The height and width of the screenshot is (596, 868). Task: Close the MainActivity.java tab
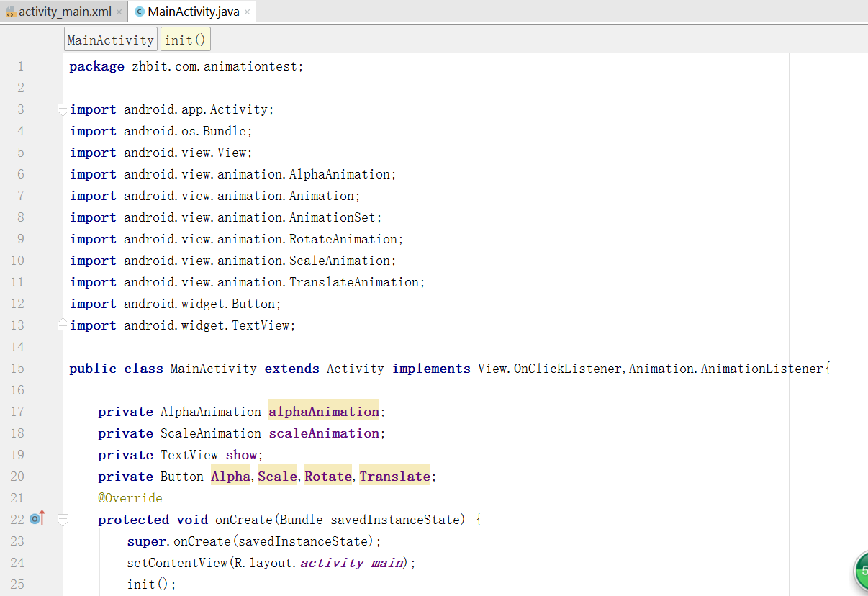pyautogui.click(x=248, y=12)
